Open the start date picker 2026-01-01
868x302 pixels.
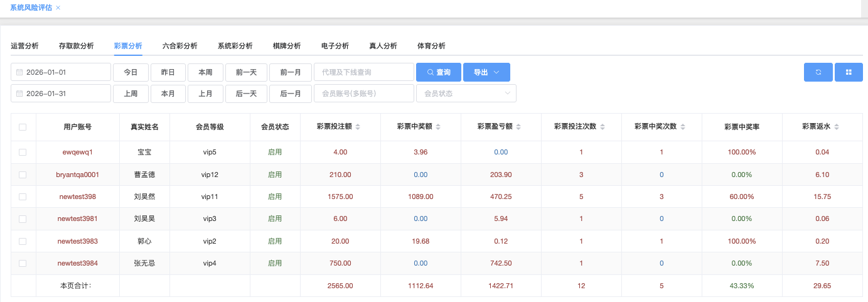[61, 72]
